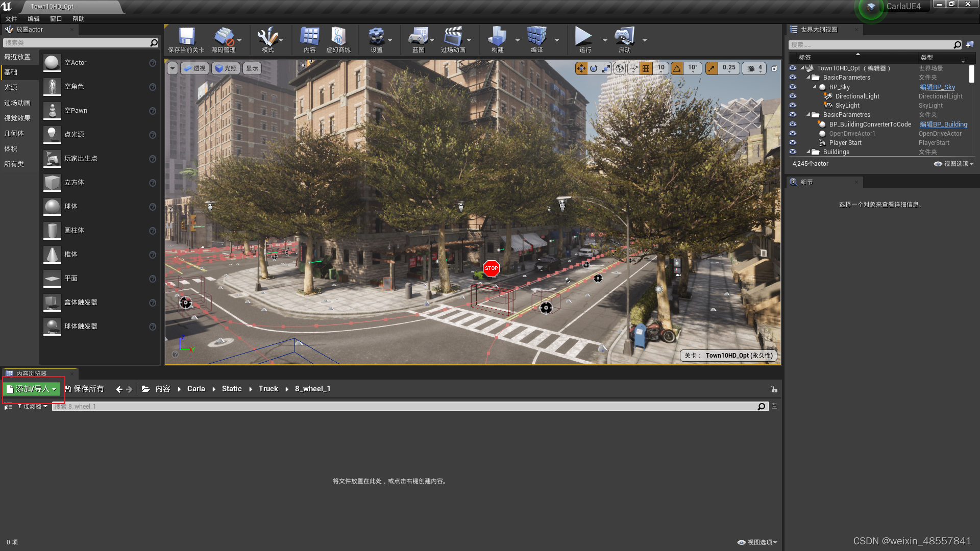The width and height of the screenshot is (980, 551).
Task: Open the Add/Import (添加/导入) dropdown
Action: (x=32, y=389)
